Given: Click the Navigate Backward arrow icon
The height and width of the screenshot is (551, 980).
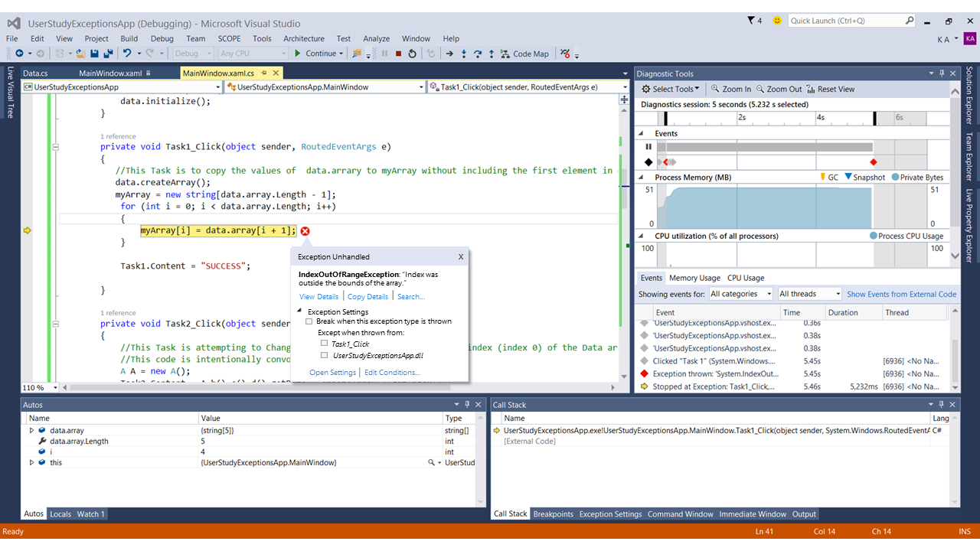Looking at the screenshot, I should click(19, 54).
